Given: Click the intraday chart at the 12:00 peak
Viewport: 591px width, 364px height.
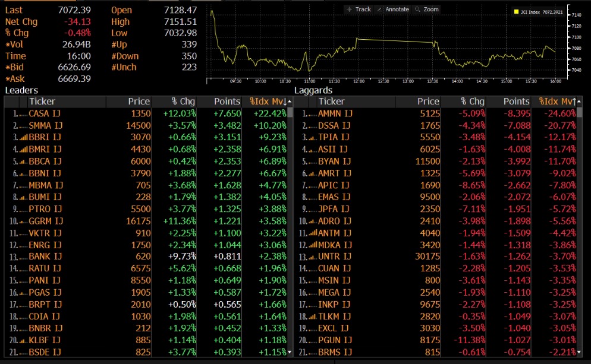Looking at the screenshot, I should pyautogui.click(x=357, y=39).
